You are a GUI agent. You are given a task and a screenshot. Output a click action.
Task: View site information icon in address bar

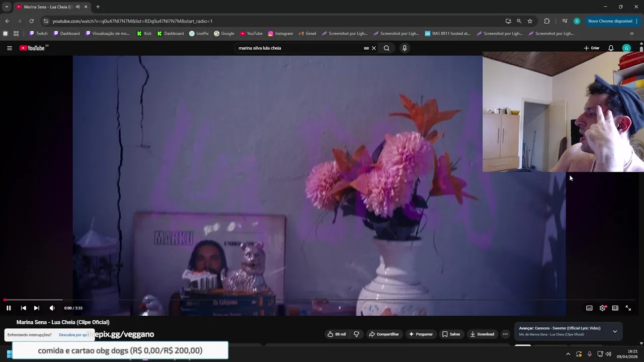(46, 21)
